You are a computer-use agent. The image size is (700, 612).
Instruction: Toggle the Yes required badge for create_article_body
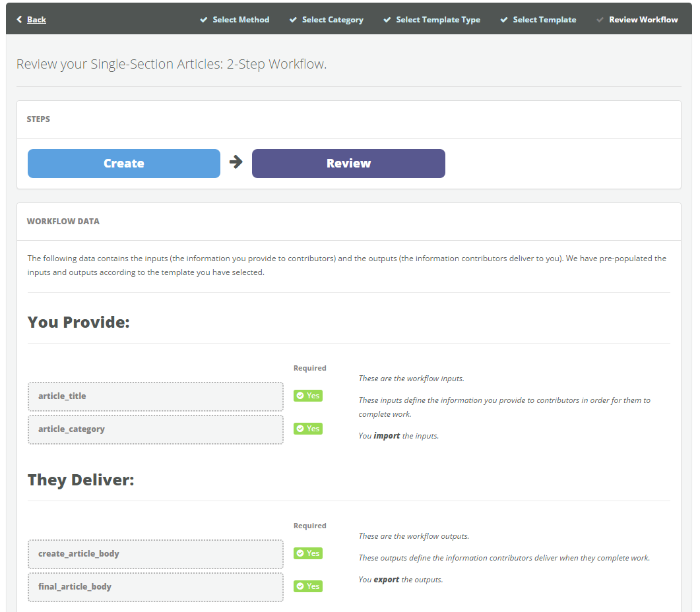(308, 553)
